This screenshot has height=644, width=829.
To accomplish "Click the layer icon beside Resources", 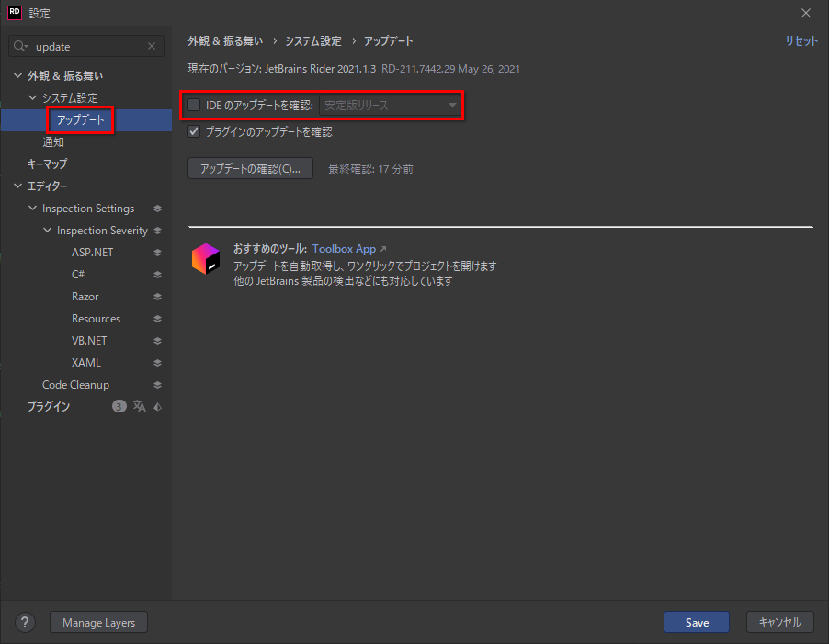I will [x=157, y=319].
